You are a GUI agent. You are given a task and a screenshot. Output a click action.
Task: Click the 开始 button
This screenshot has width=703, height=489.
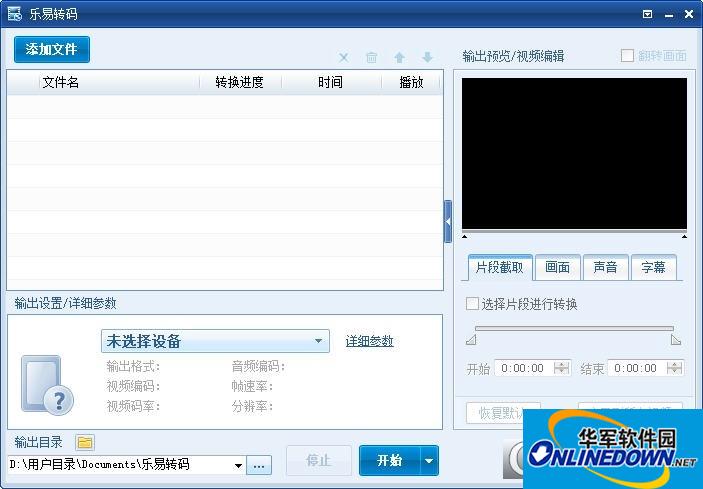point(389,460)
